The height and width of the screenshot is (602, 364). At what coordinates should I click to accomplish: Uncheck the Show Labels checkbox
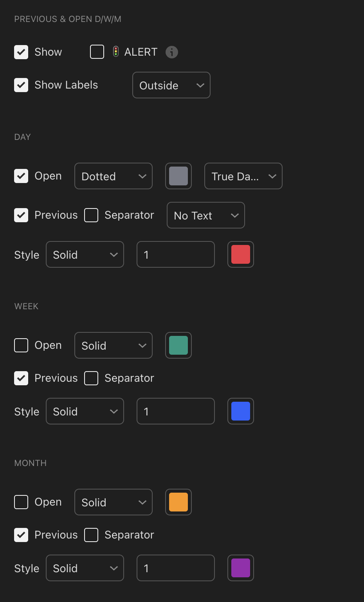coord(21,85)
